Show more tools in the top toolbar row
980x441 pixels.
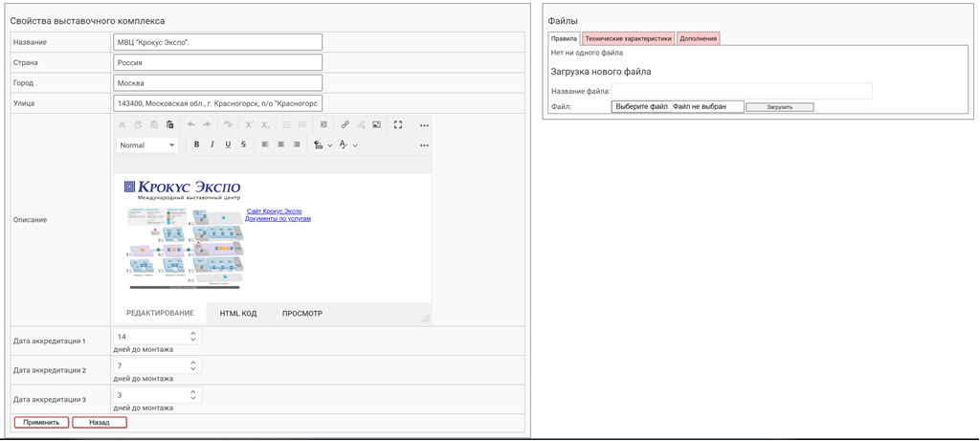coord(424,125)
